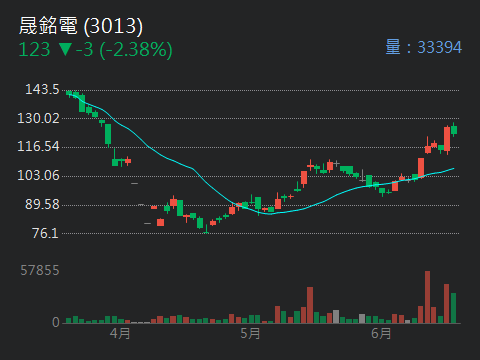Click the 76.1 price axis label

(46, 233)
